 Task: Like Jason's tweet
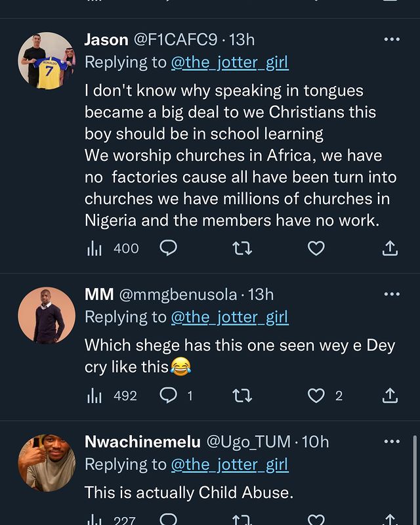coord(316,248)
